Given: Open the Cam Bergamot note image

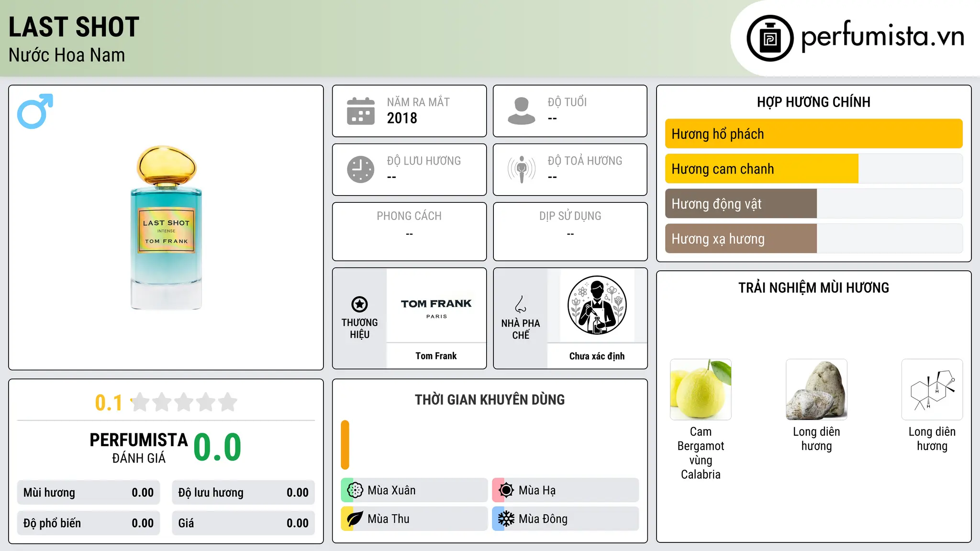Looking at the screenshot, I should 701,389.
